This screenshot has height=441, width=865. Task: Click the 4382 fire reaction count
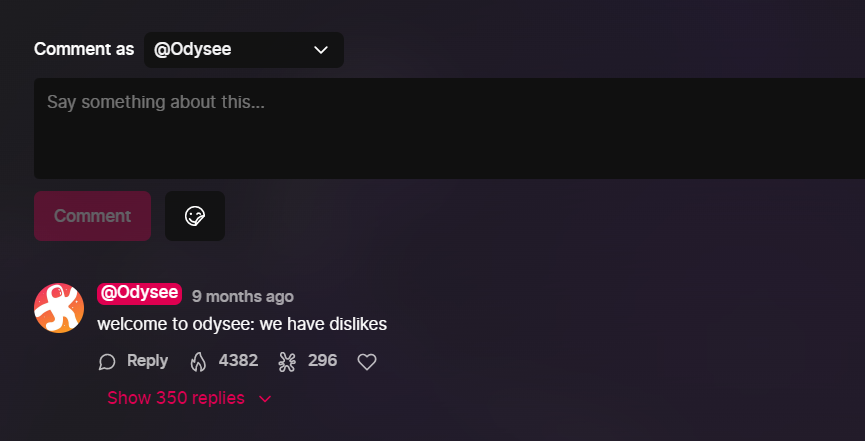click(x=238, y=361)
